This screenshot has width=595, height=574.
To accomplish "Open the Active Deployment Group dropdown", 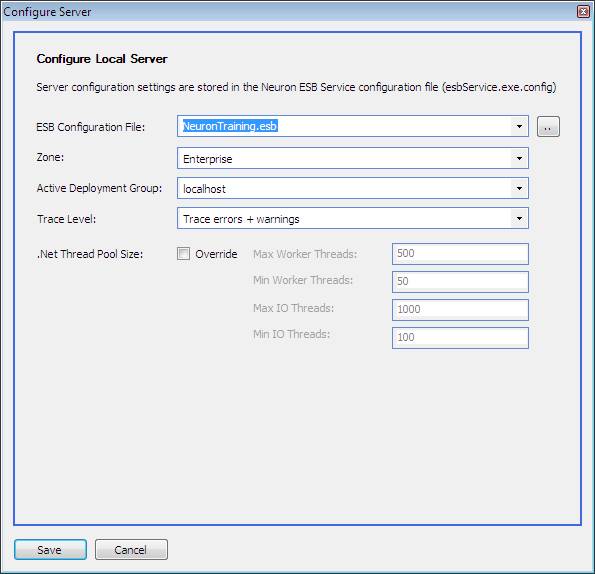I will click(519, 188).
